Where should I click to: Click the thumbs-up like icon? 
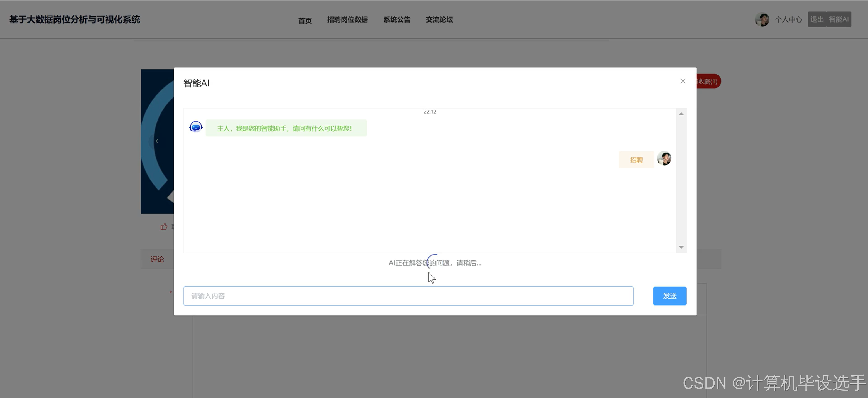click(x=164, y=227)
